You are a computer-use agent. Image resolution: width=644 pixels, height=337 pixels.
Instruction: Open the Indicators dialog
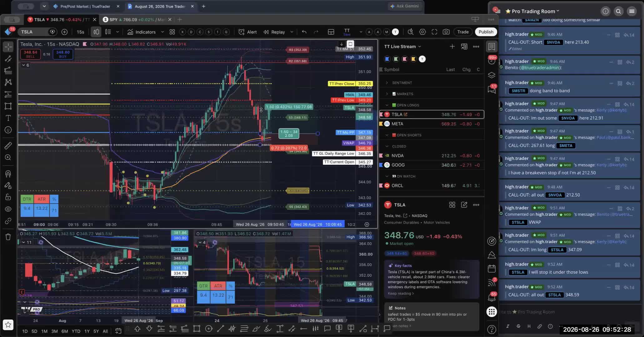[x=141, y=32]
